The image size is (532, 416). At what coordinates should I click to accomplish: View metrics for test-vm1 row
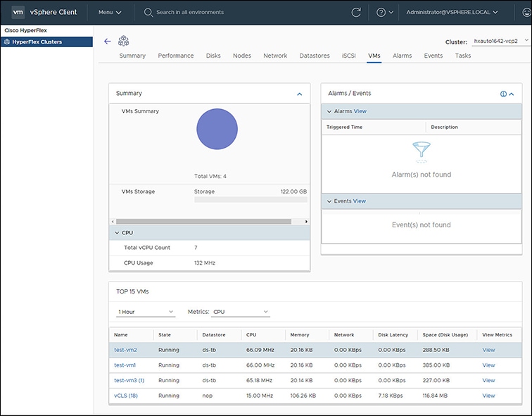tap(488, 365)
